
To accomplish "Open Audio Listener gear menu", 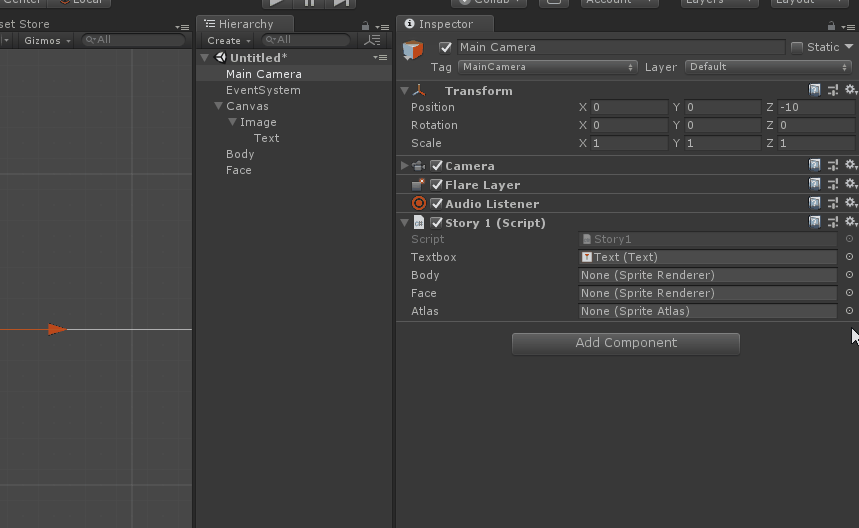I will [851, 203].
